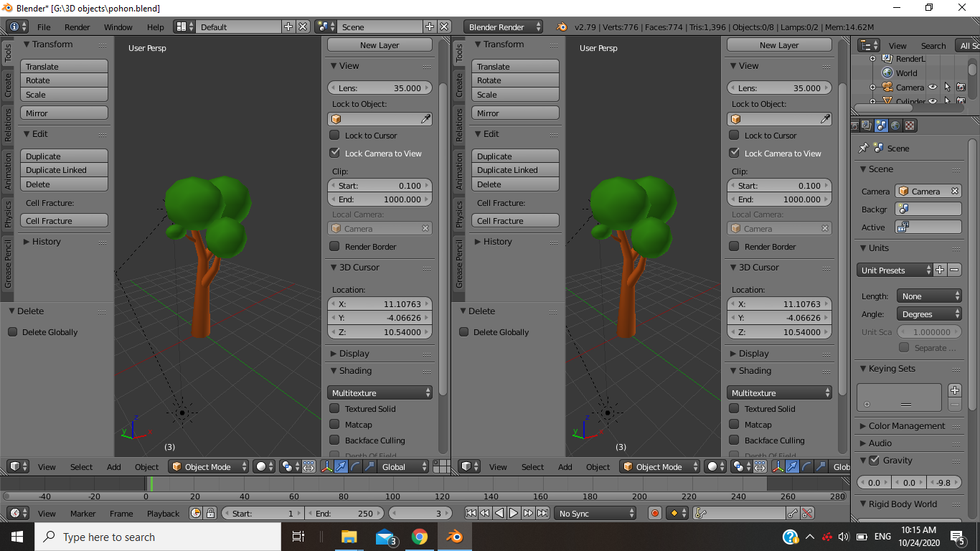Add a new keying set with plus
This screenshot has height=551, width=980.
tap(954, 390)
